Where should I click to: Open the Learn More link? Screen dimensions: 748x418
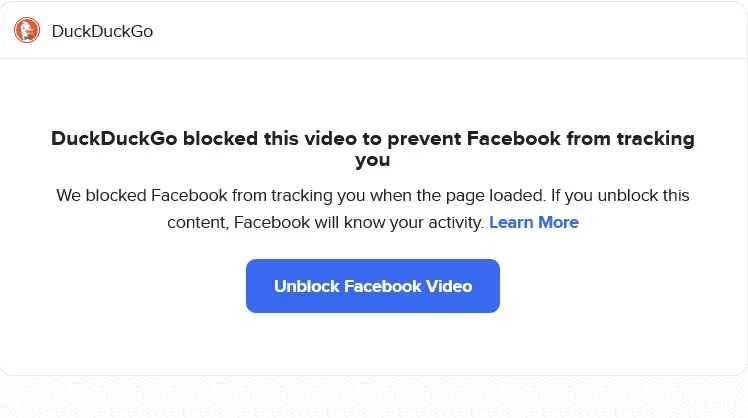pyautogui.click(x=533, y=222)
